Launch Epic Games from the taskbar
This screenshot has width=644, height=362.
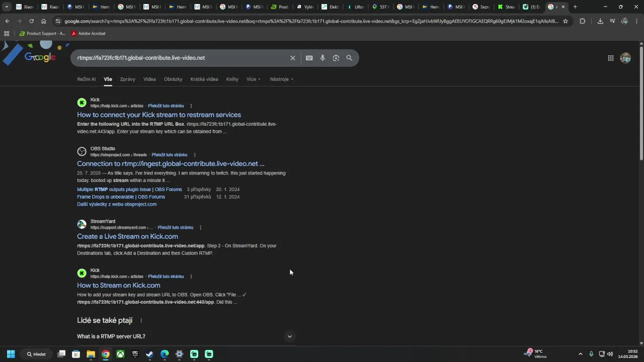pyautogui.click(x=135, y=354)
